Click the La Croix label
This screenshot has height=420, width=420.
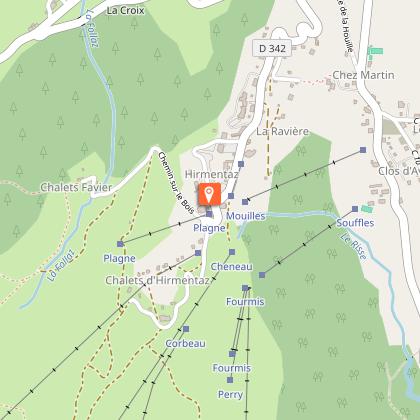tap(125, 11)
